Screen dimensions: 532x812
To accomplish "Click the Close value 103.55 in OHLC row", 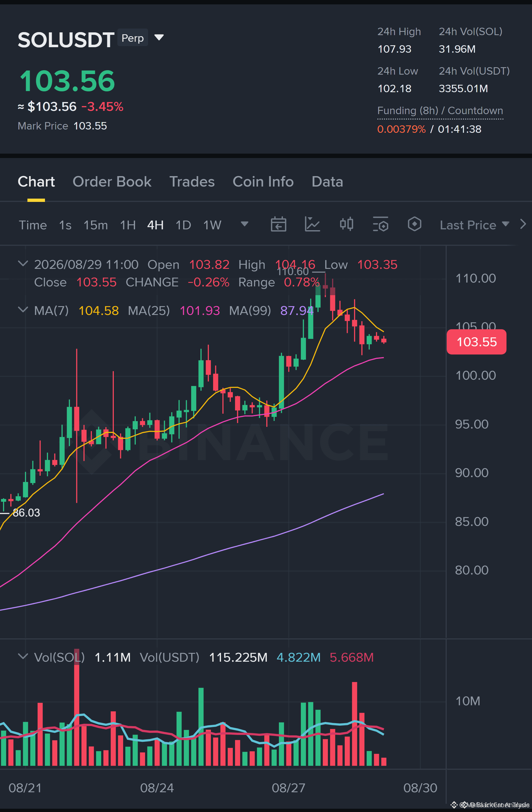I will (97, 283).
